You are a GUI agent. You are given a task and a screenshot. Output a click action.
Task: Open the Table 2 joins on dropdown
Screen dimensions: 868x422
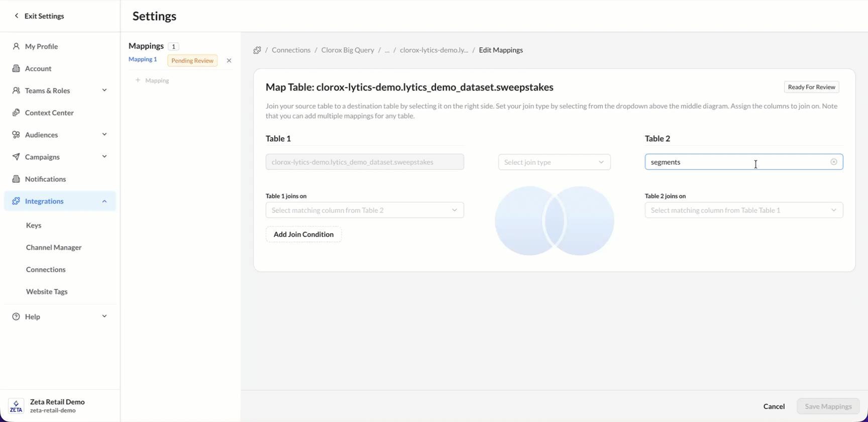(x=744, y=210)
